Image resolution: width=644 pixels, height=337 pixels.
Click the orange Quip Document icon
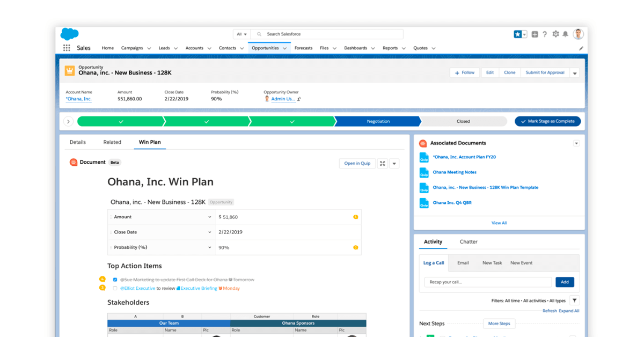click(74, 162)
